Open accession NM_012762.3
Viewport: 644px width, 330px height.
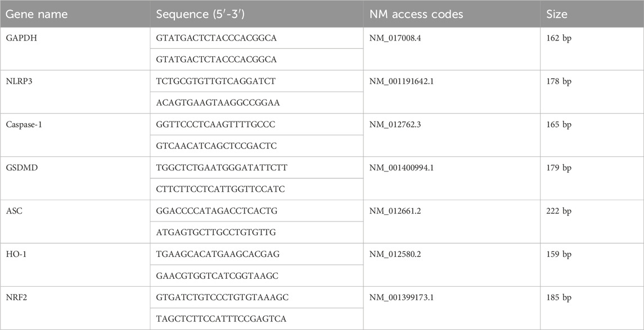pyautogui.click(x=395, y=124)
